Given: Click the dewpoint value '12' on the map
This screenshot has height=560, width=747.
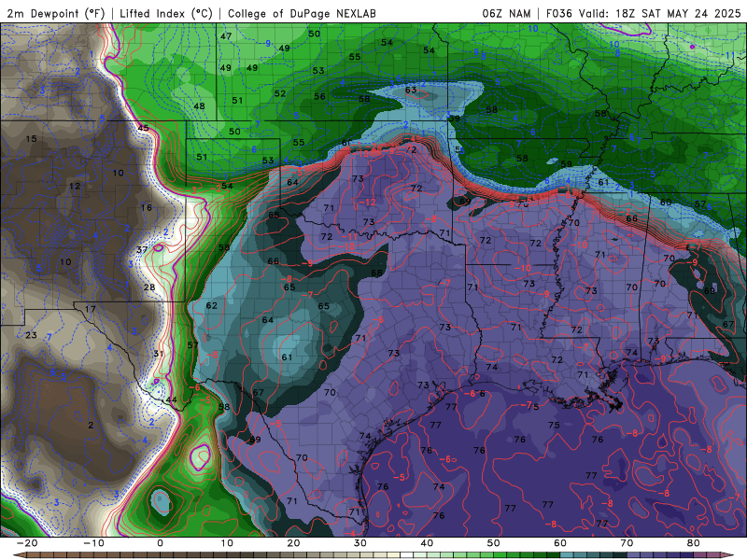Looking at the screenshot, I should [75, 186].
